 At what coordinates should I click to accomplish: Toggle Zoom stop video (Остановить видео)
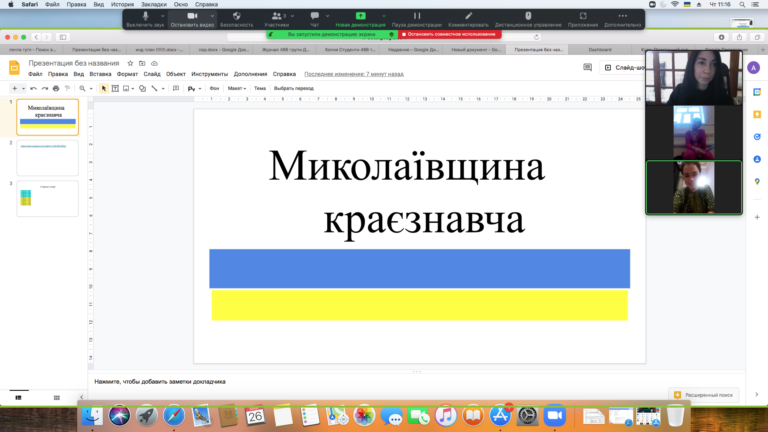click(x=191, y=19)
